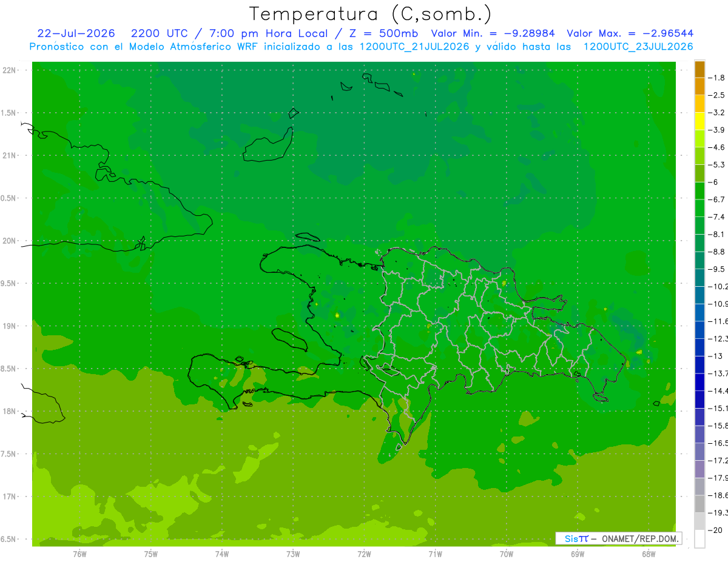The image size is (728, 562).
Task: Click the '2200 UTC' time text
Action: click(159, 33)
